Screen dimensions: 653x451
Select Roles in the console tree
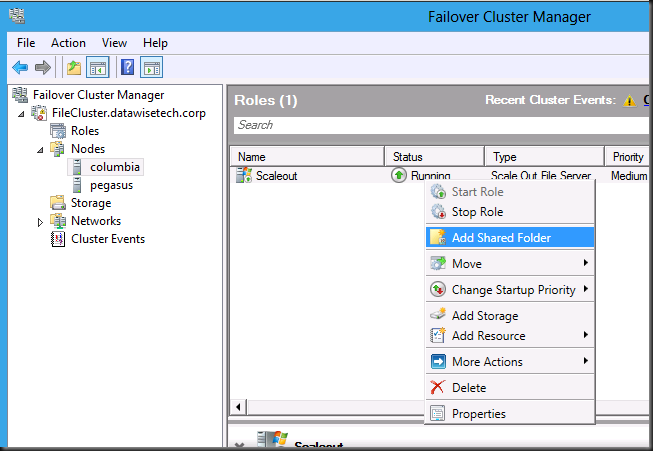pos(85,131)
